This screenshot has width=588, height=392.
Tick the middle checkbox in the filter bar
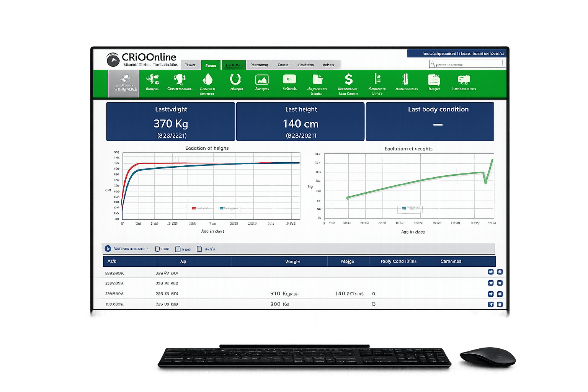pos(178,249)
